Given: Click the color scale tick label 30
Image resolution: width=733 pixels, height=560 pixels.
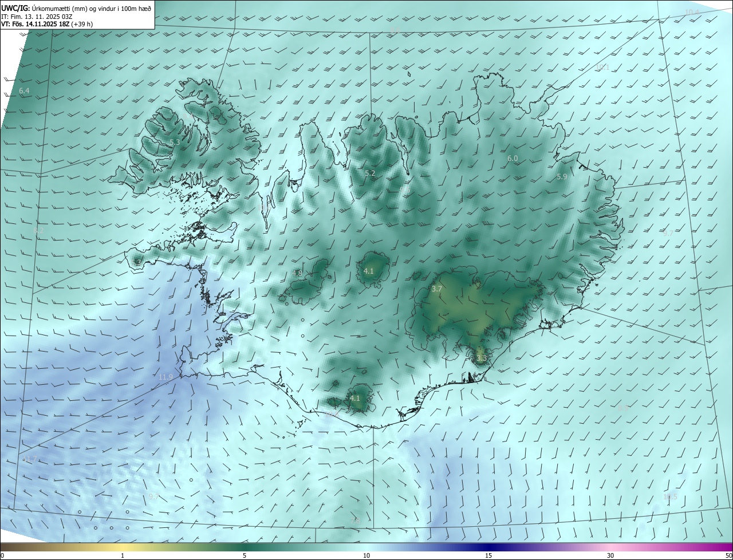Looking at the screenshot, I should click(610, 555).
